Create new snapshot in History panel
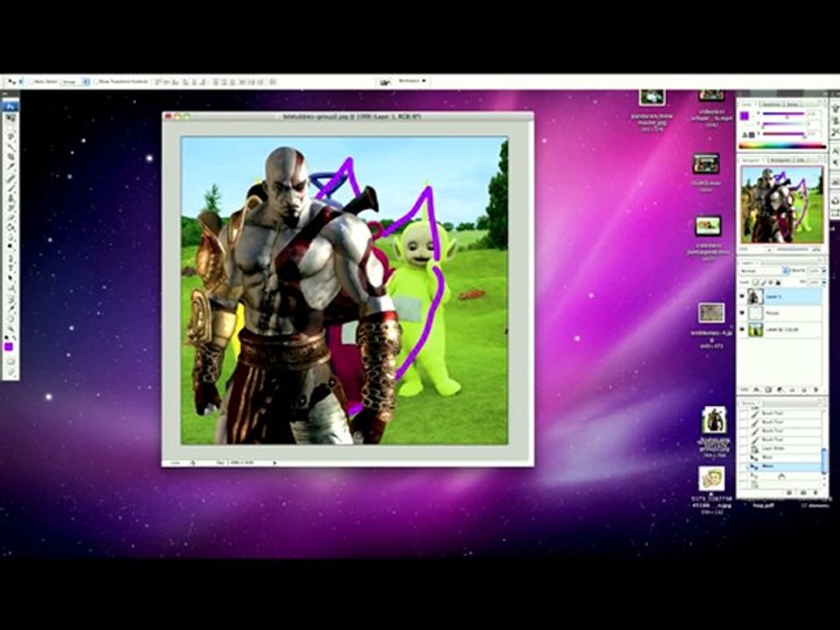 point(802,492)
